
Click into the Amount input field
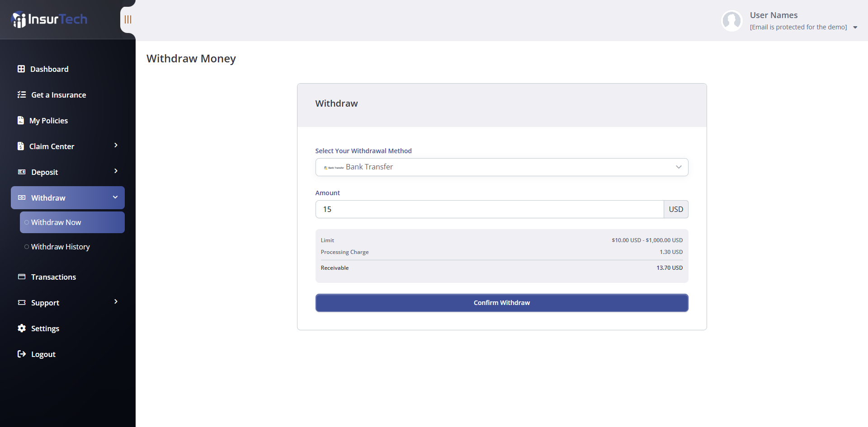point(489,209)
